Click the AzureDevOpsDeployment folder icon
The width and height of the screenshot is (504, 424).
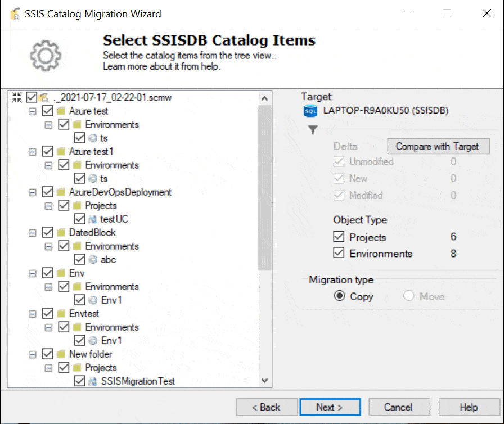coord(61,192)
